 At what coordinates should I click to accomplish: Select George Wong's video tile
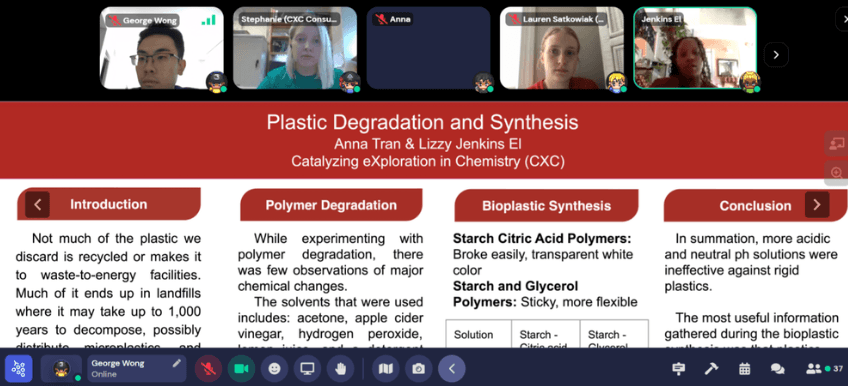pos(162,48)
